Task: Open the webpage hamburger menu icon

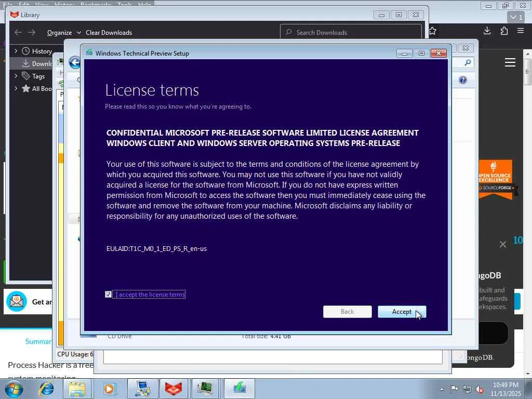Action: click(510, 62)
